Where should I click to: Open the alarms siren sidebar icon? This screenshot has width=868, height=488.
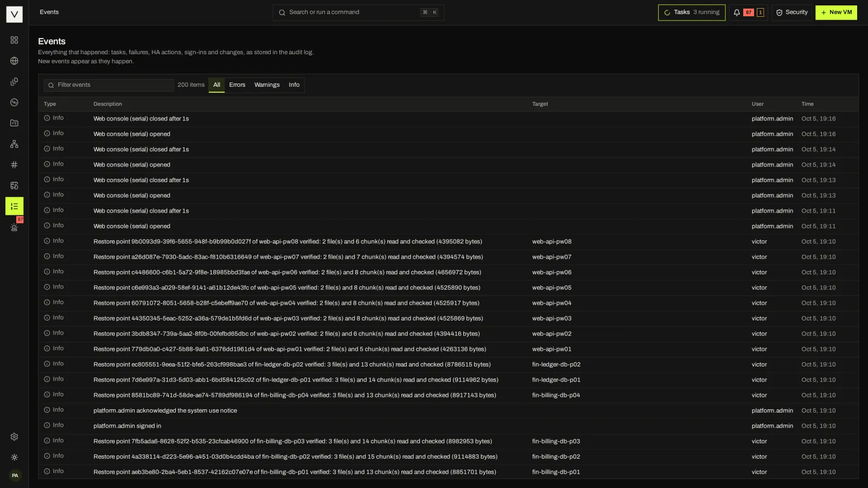(x=14, y=227)
